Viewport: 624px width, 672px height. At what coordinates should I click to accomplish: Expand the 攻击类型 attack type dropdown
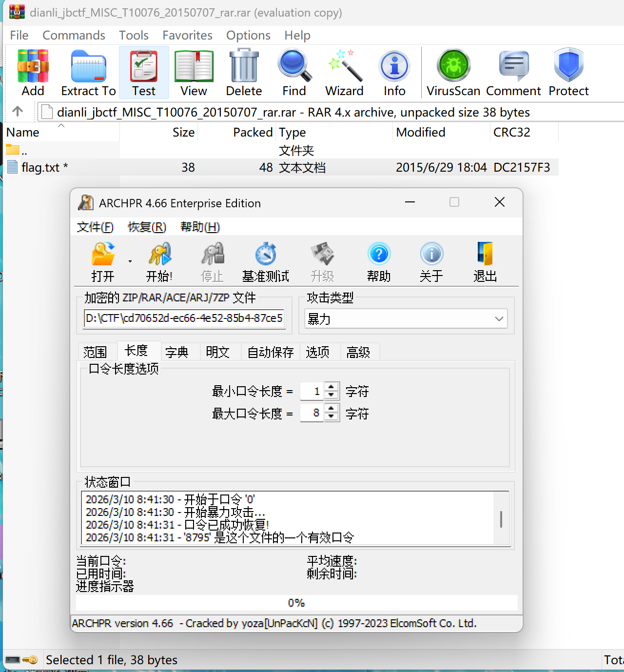coord(499,319)
